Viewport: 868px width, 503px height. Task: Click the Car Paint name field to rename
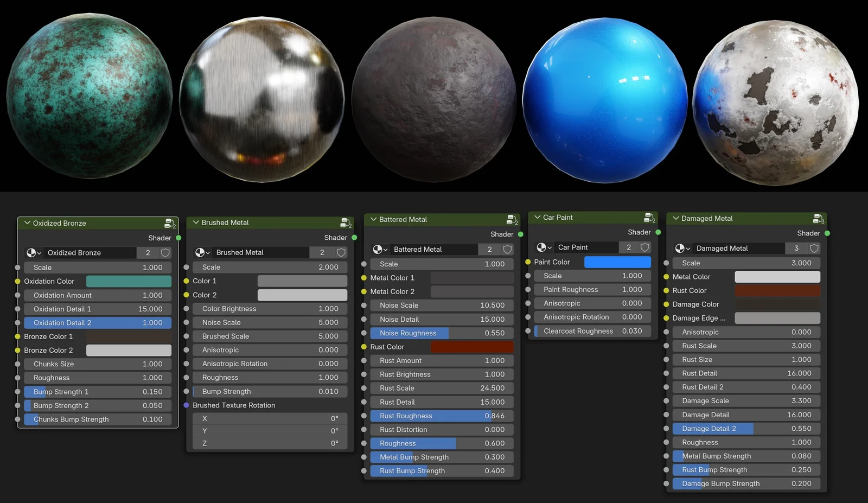coord(586,247)
